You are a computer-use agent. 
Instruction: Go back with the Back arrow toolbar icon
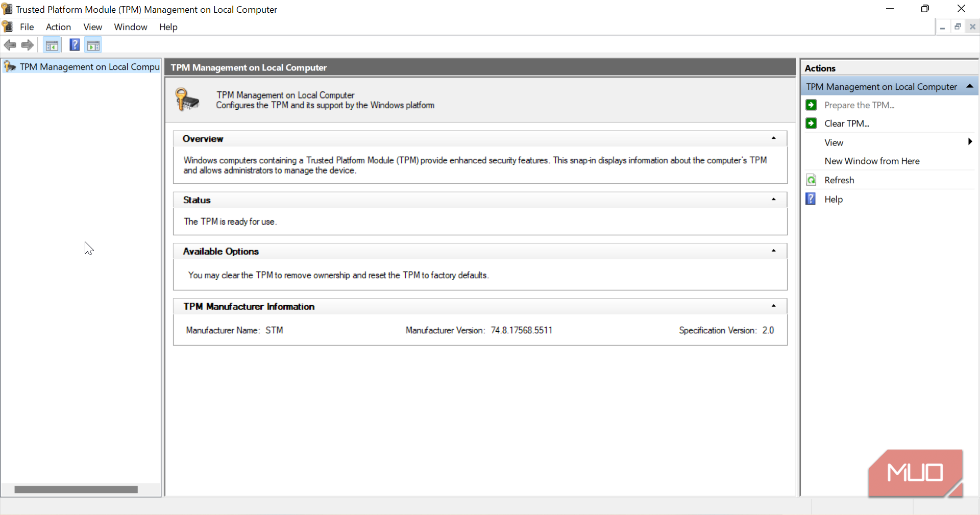click(x=10, y=45)
